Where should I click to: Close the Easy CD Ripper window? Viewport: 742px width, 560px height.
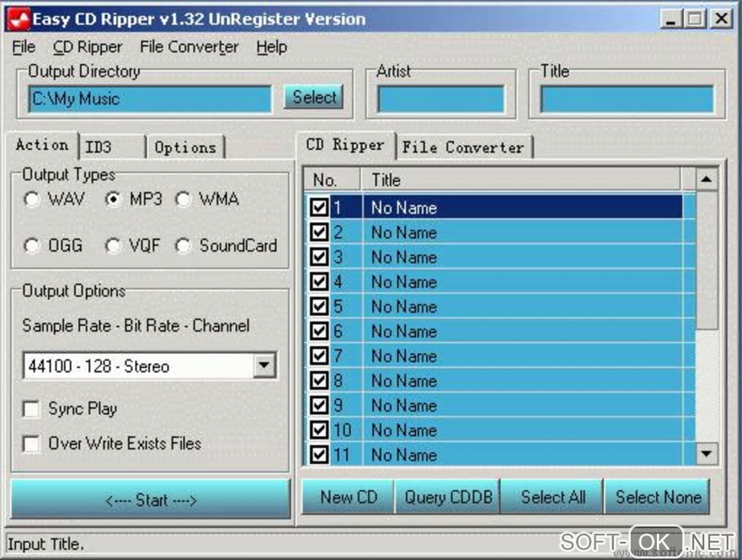(x=721, y=19)
